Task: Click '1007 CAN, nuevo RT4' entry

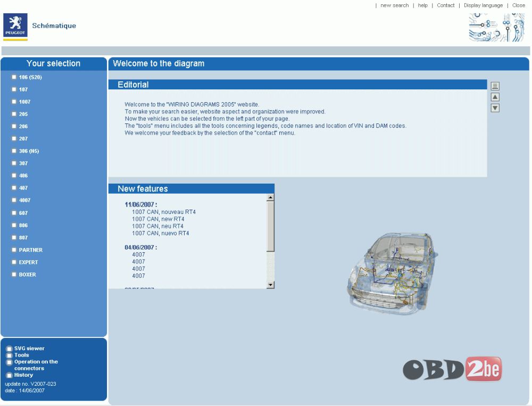Action: pos(161,233)
